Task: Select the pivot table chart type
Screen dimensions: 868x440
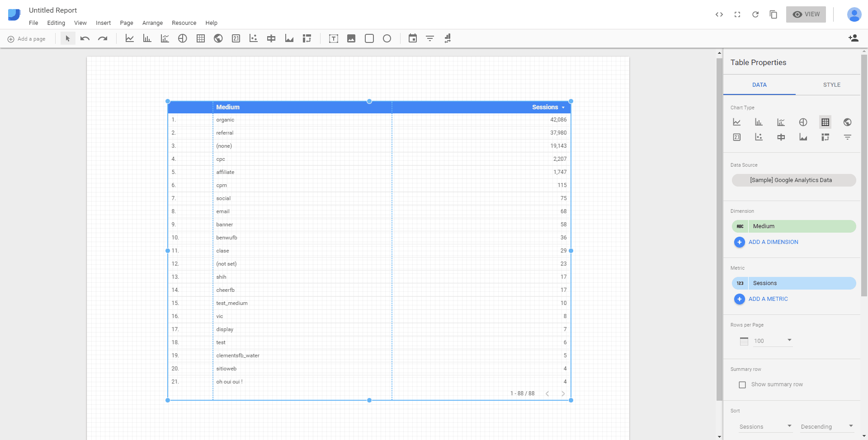Action: pyautogui.click(x=826, y=137)
